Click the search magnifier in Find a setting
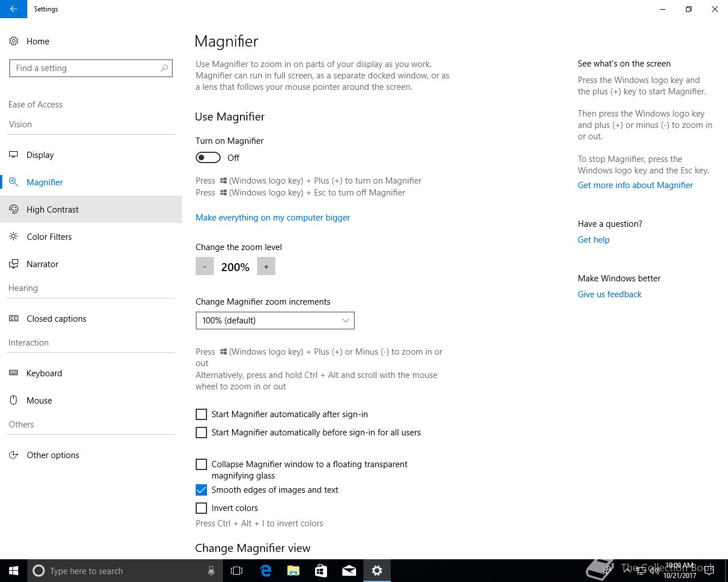This screenshot has height=582, width=728. pos(164,68)
